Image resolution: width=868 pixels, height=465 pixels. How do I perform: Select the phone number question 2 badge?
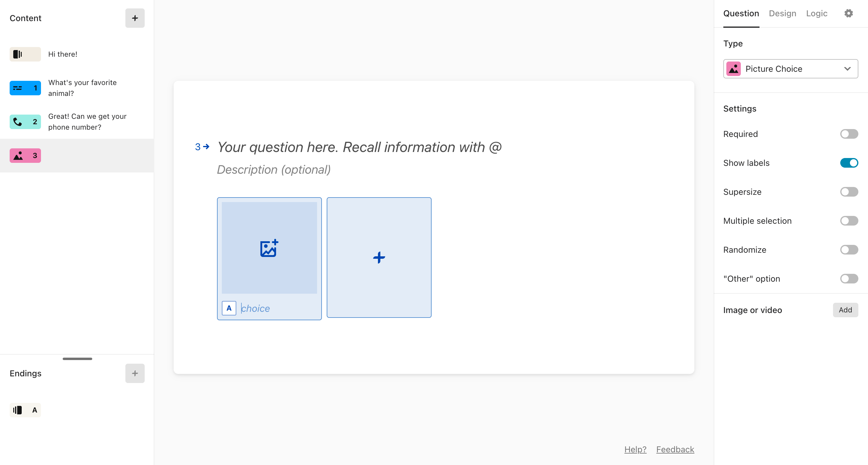25,122
